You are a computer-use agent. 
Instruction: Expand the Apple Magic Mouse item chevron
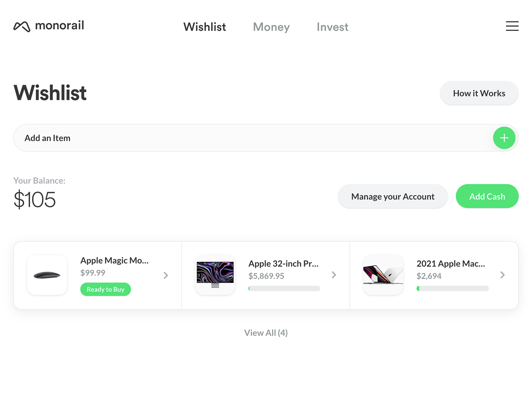pos(166,275)
